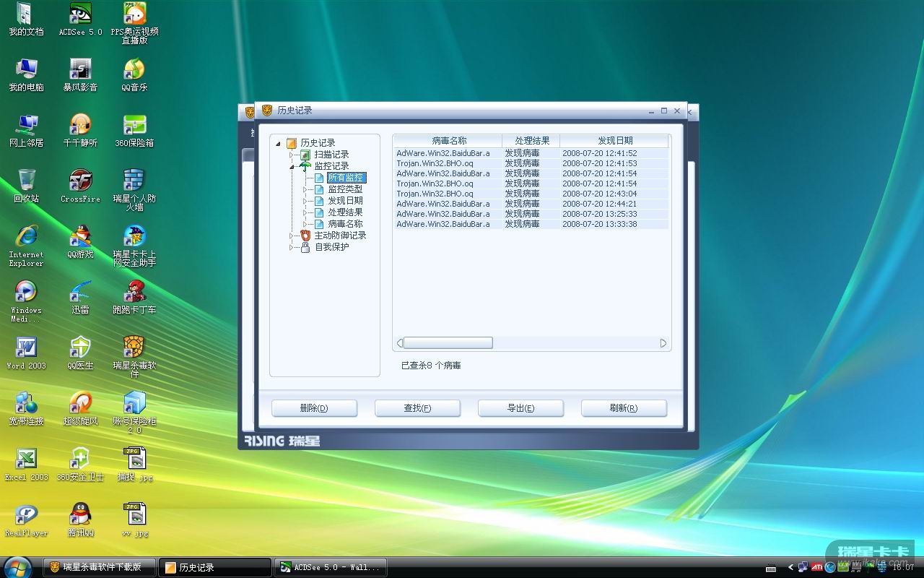Collapse the 监控记录 tree node
The image size is (924, 578).
292,166
